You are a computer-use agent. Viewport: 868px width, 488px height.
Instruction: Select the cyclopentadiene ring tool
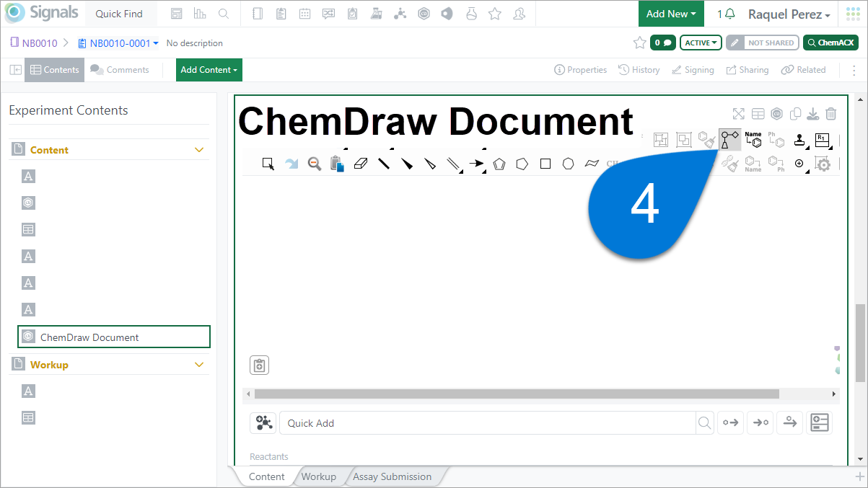coord(499,164)
